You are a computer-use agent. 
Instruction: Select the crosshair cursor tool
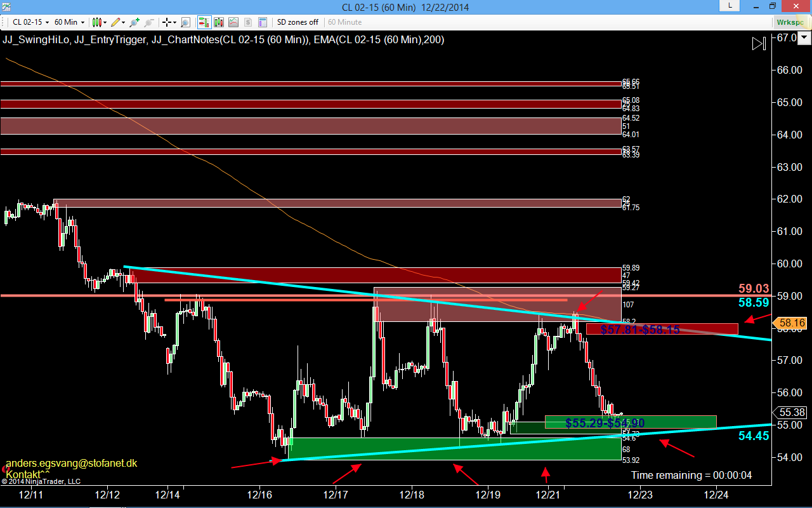(x=169, y=22)
